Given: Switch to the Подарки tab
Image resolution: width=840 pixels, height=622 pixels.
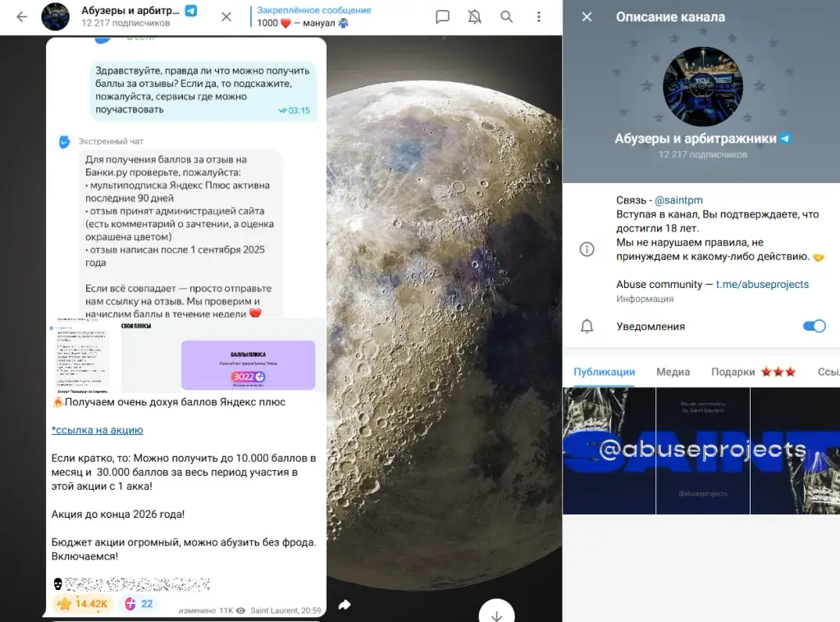Looking at the screenshot, I should tap(754, 372).
